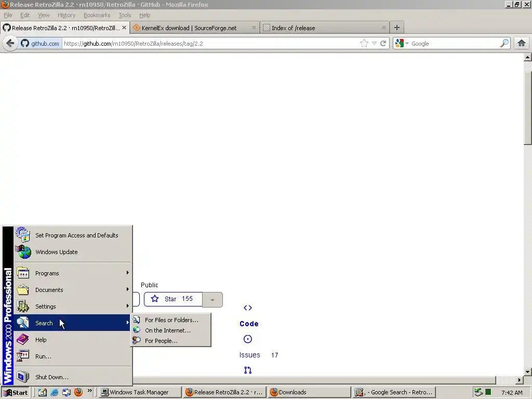Click the pull requests branch icon
This screenshot has width=532, height=399.
[248, 370]
